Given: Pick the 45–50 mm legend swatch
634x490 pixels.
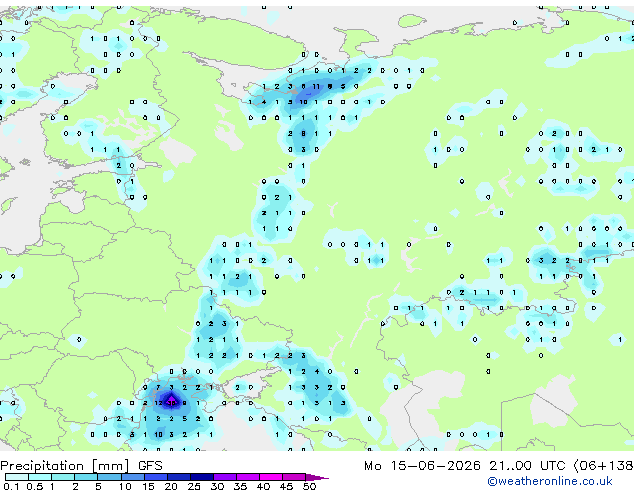Looking at the screenshot, I should [294, 477].
